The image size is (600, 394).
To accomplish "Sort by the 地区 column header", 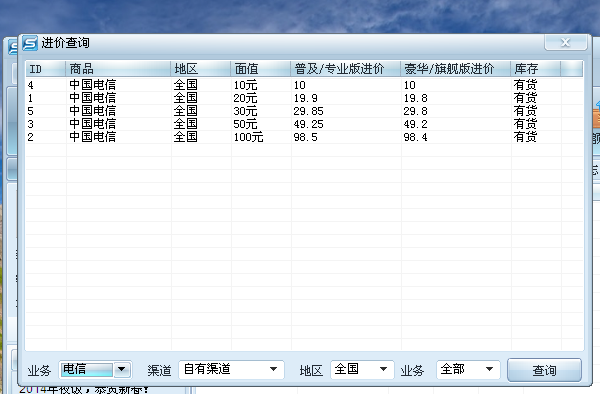I will coord(201,69).
